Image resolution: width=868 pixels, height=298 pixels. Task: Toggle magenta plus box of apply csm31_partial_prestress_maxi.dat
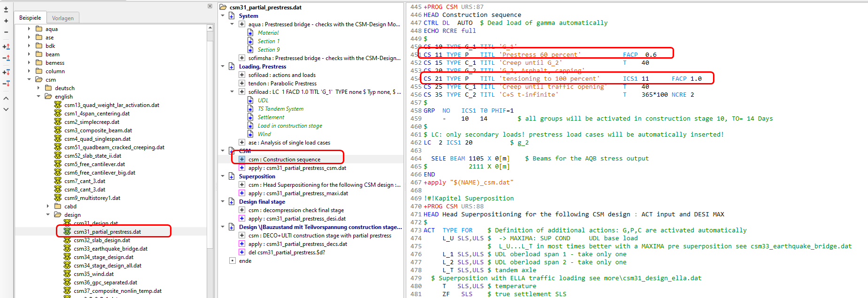click(241, 193)
